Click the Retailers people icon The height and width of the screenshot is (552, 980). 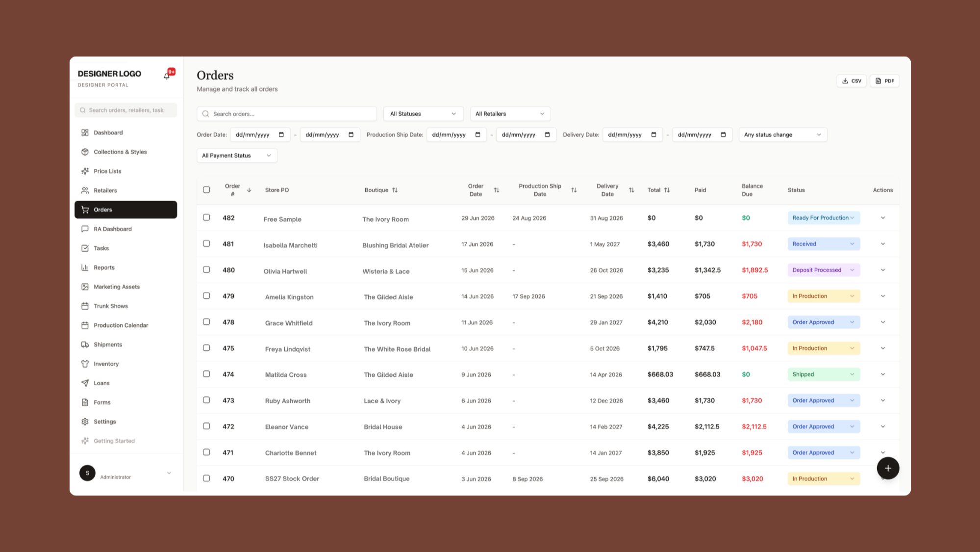click(x=85, y=190)
